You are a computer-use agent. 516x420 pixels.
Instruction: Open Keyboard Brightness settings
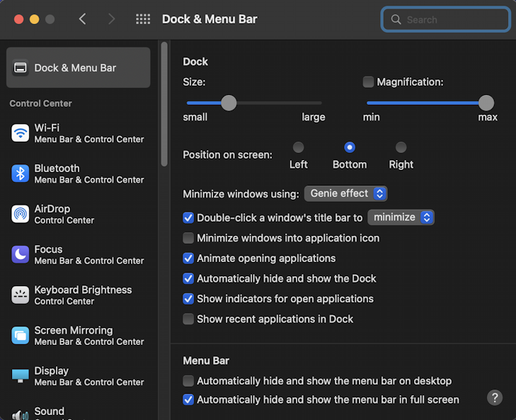(79, 295)
